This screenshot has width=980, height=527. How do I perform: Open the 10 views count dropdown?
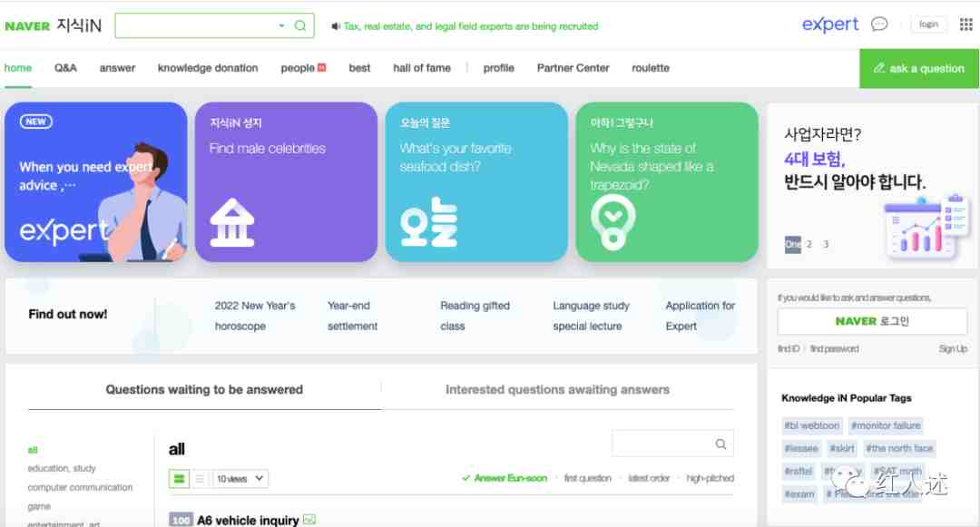click(x=240, y=479)
